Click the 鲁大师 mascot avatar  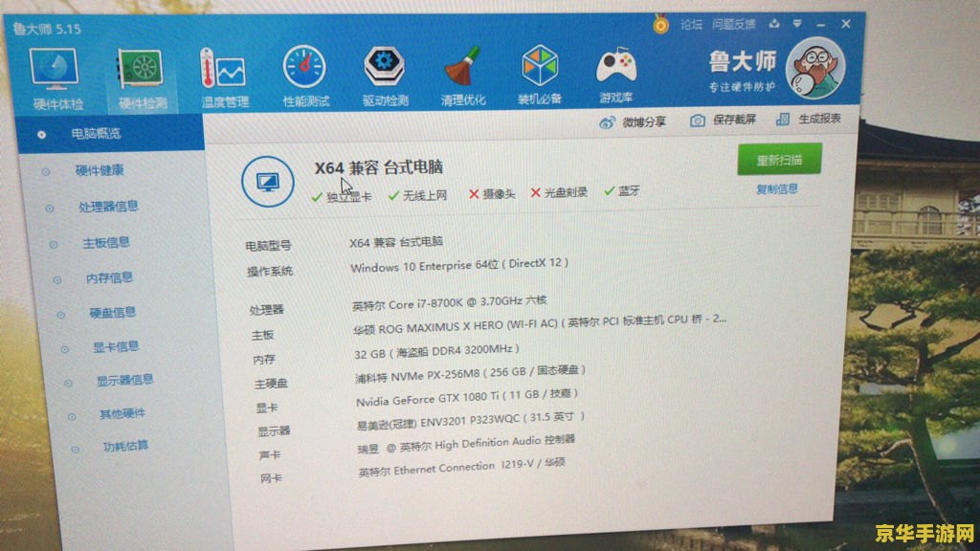(x=815, y=68)
